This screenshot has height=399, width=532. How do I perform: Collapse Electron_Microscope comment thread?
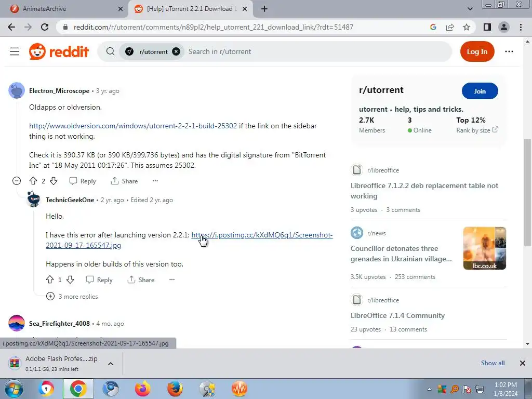click(x=17, y=181)
